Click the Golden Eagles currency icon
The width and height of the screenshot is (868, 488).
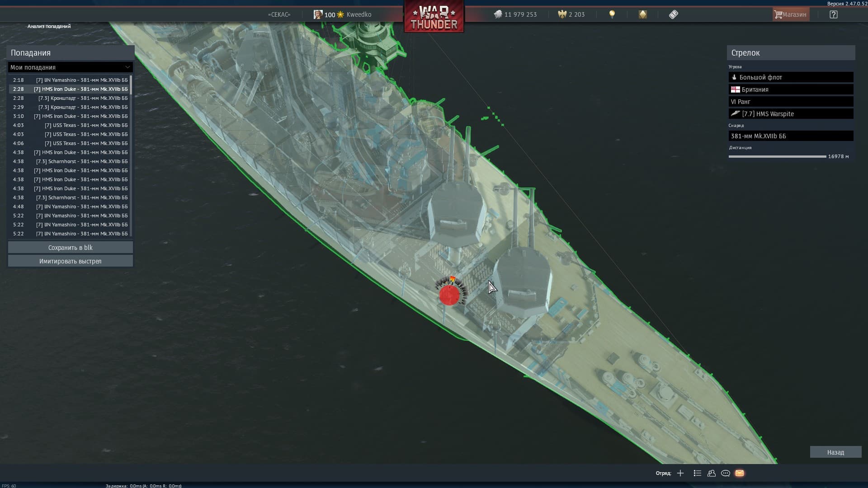[562, 14]
